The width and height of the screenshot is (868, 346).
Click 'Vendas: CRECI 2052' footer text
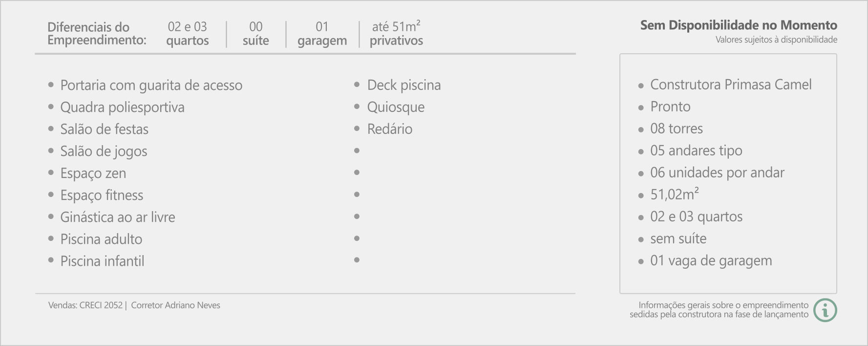[85, 305]
